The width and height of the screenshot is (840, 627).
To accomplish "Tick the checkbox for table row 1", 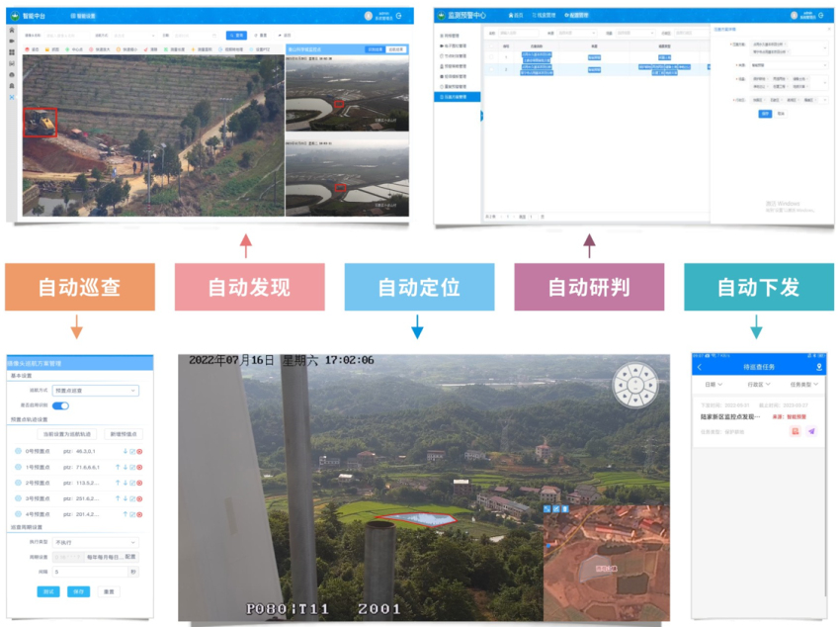I will coord(491,56).
